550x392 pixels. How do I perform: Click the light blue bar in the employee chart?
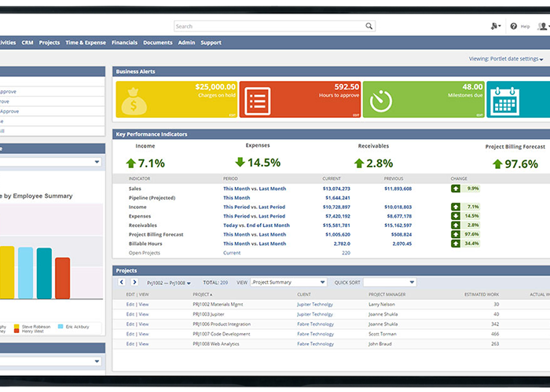click(26, 273)
